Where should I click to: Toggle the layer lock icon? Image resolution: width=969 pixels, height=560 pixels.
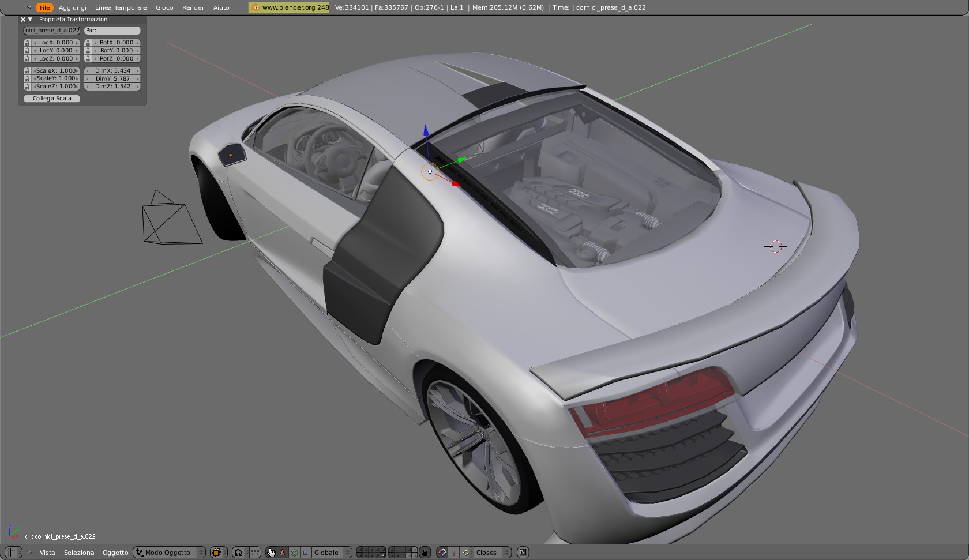click(425, 553)
